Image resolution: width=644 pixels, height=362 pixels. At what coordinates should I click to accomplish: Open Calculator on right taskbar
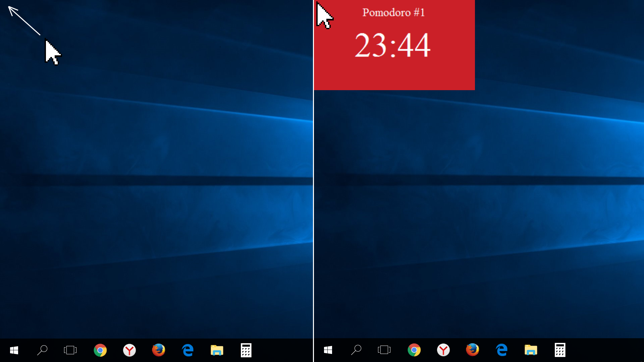point(560,350)
